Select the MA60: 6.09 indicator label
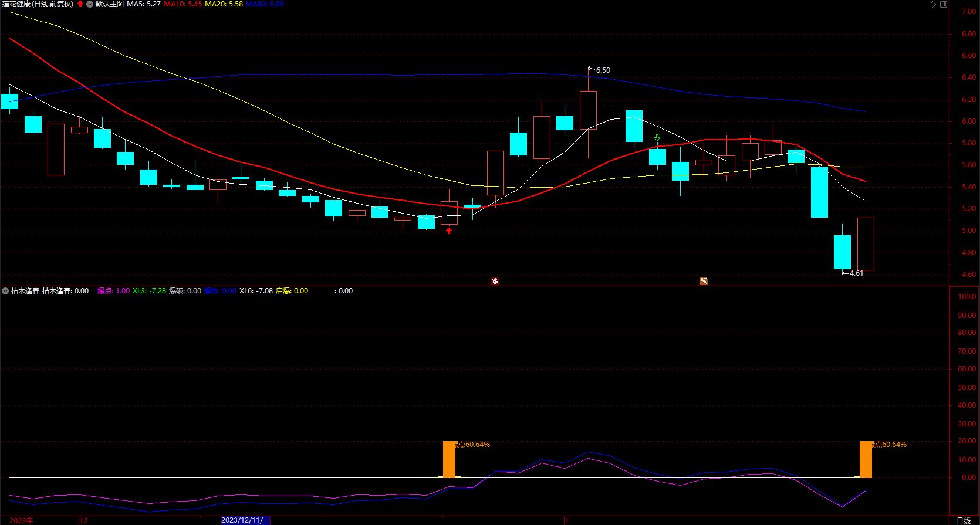 pyautogui.click(x=265, y=4)
